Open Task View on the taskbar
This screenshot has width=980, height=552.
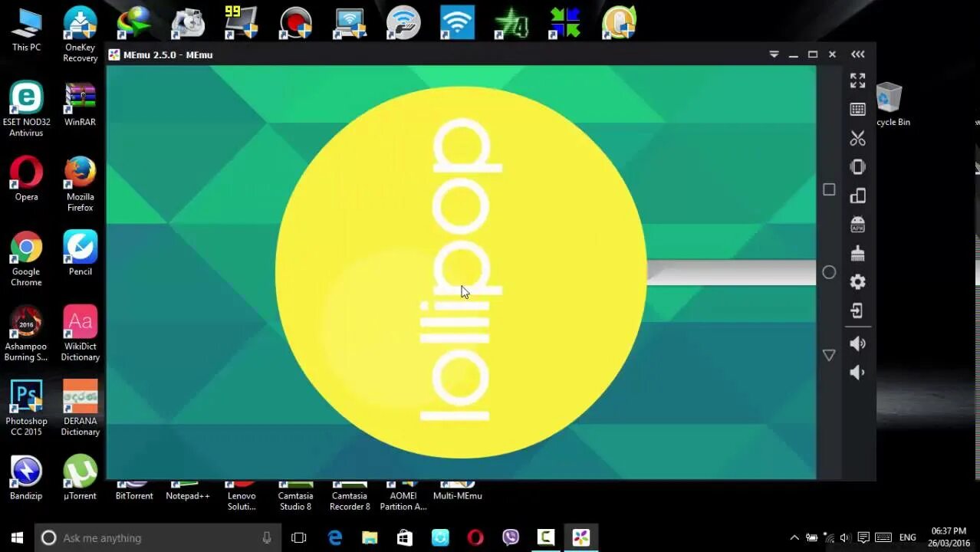299,537
